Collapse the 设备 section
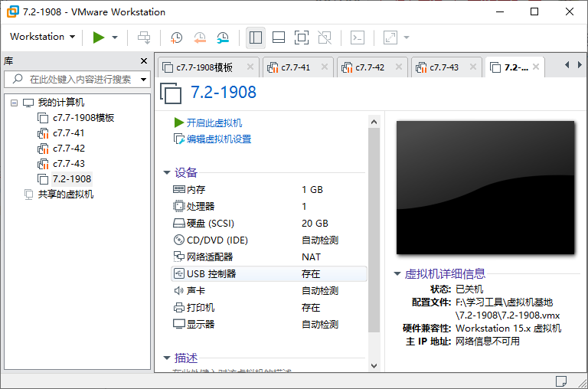This screenshot has width=588, height=389. coord(167,172)
